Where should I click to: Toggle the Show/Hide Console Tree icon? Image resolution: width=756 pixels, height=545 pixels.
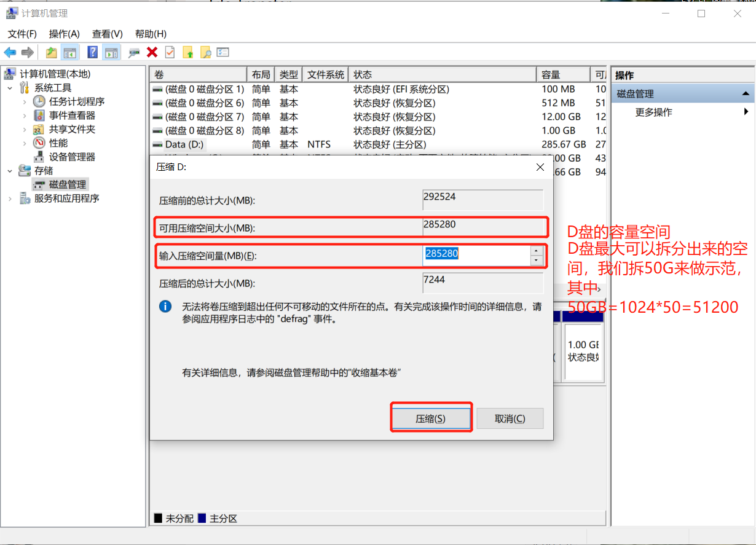(69, 53)
